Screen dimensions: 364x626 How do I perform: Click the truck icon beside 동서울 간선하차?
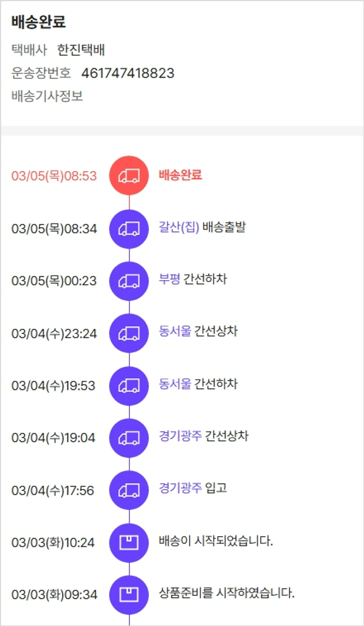[x=129, y=386]
